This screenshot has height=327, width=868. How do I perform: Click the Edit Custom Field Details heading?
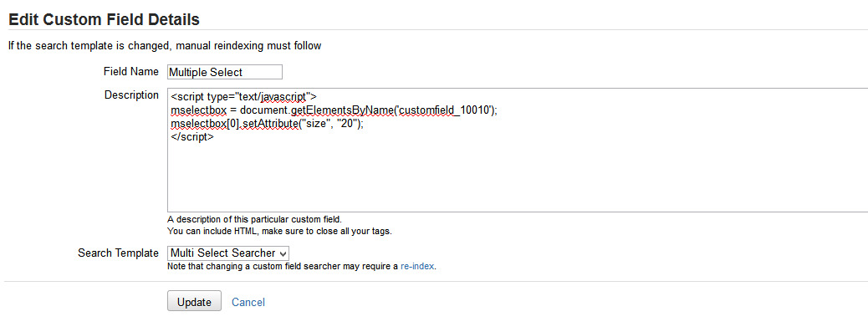tap(104, 20)
